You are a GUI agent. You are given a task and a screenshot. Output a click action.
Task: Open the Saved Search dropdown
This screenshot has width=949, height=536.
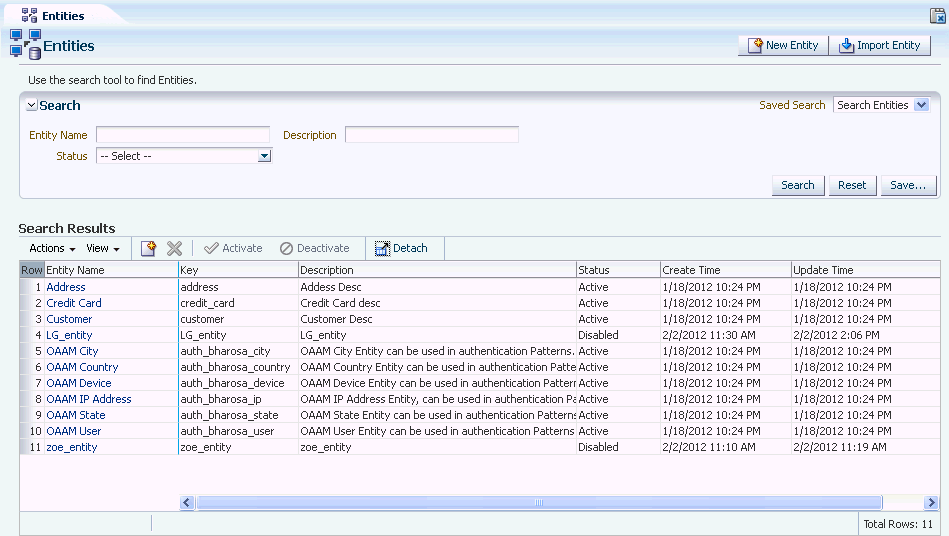[922, 105]
